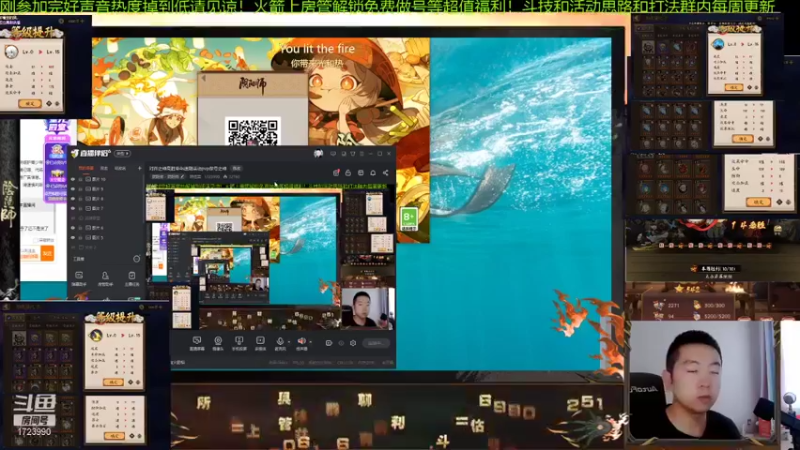Image resolution: width=800 pixels, height=450 pixels.
Task: Open the message bubble icon in title bar
Action: pyautogui.click(x=333, y=154)
